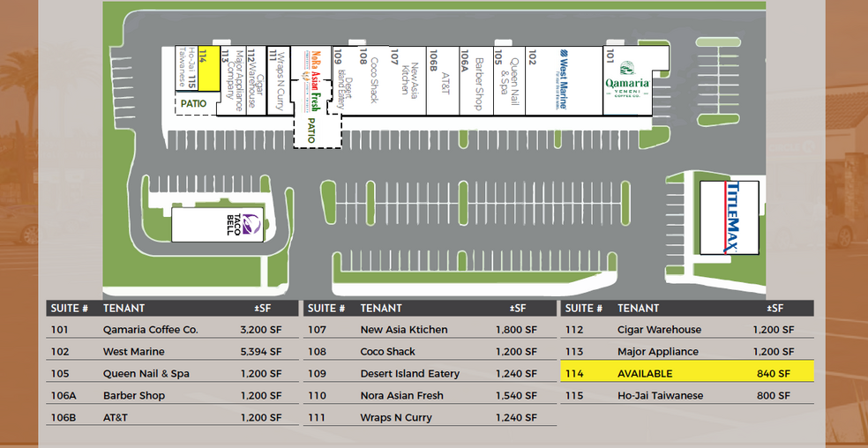The image size is (868, 448).
Task: Click the TENANT header above Cigar Warehouse
Action: pos(638,309)
